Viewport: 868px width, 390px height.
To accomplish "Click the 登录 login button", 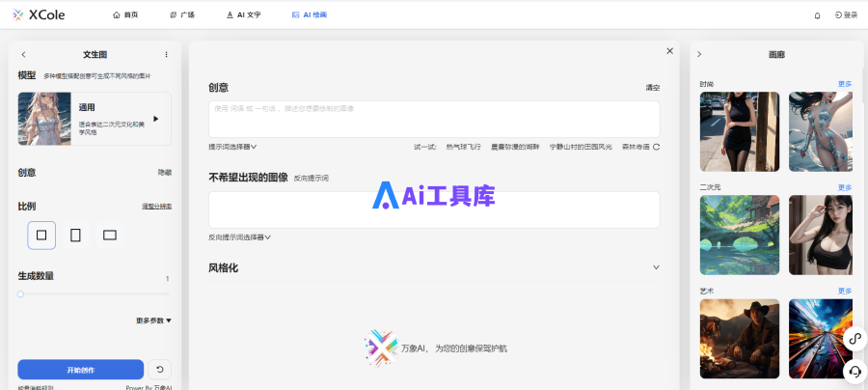I will pos(846,15).
